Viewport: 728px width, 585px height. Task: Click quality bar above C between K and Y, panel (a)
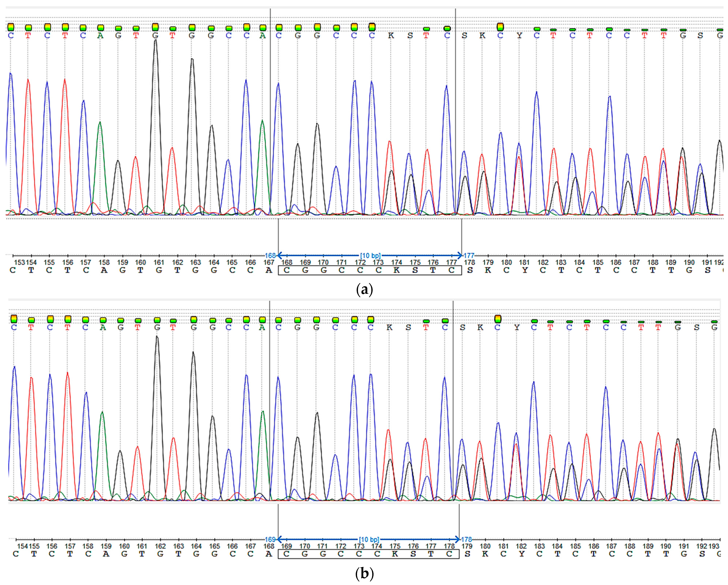[x=500, y=27]
